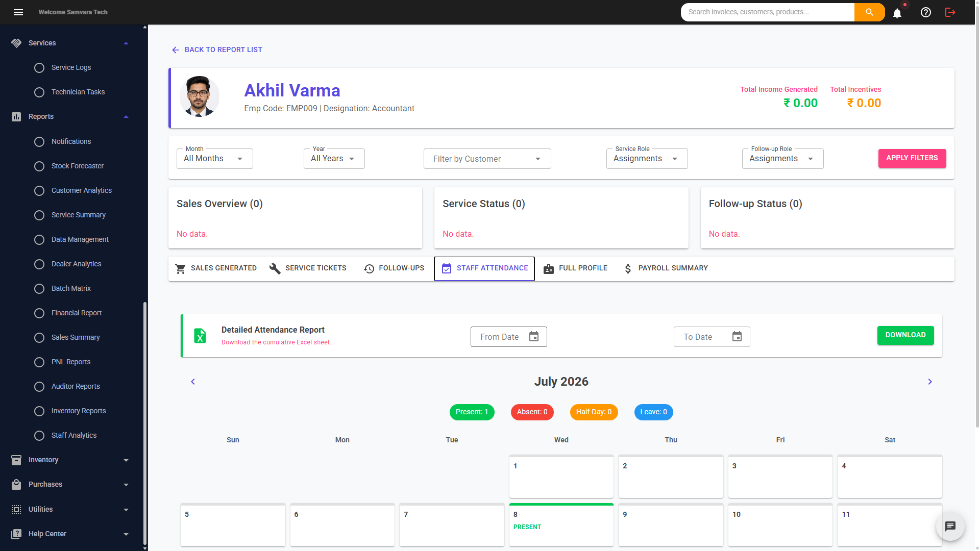Screen dimensions: 980x551
Task: Select the Notifications radio circle
Action: 39,142
